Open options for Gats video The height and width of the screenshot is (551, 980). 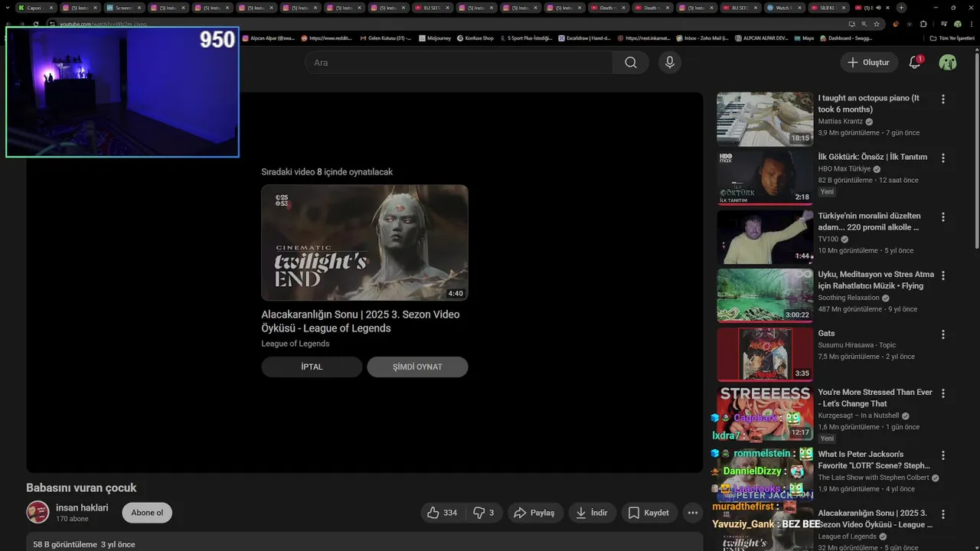(943, 334)
